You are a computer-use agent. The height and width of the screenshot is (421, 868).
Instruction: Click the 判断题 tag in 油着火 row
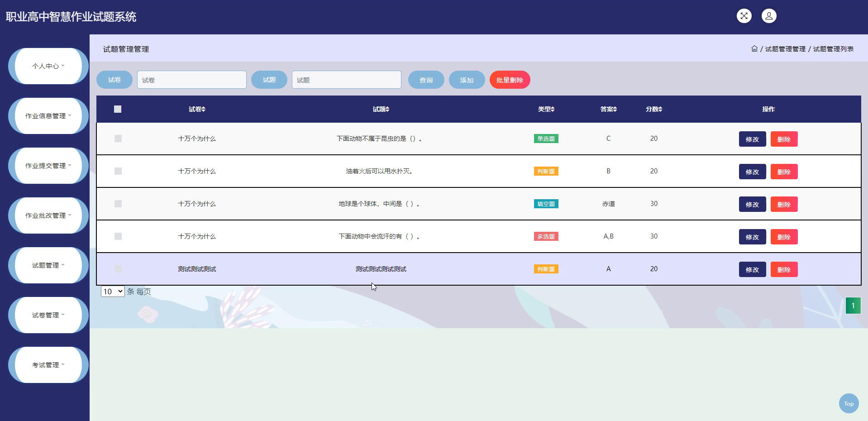pos(546,171)
